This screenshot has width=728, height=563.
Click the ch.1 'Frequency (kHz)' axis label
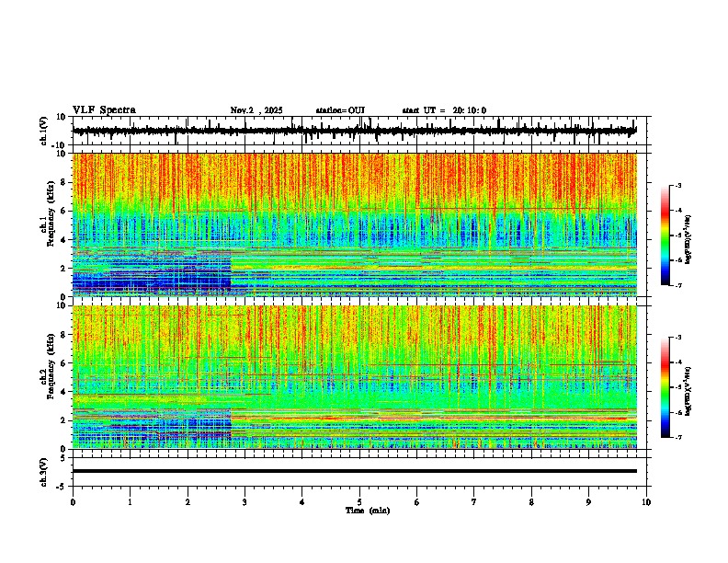point(50,214)
